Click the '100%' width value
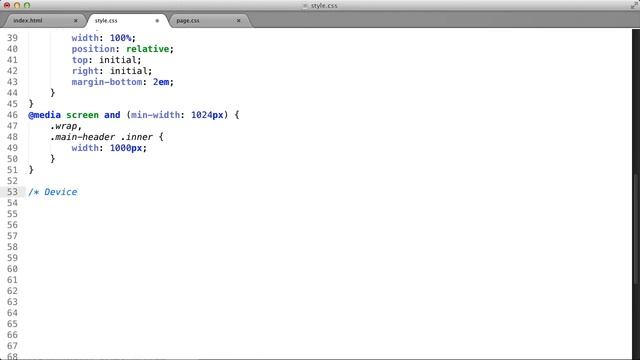Image resolution: width=640 pixels, height=360 pixels. 120,38
